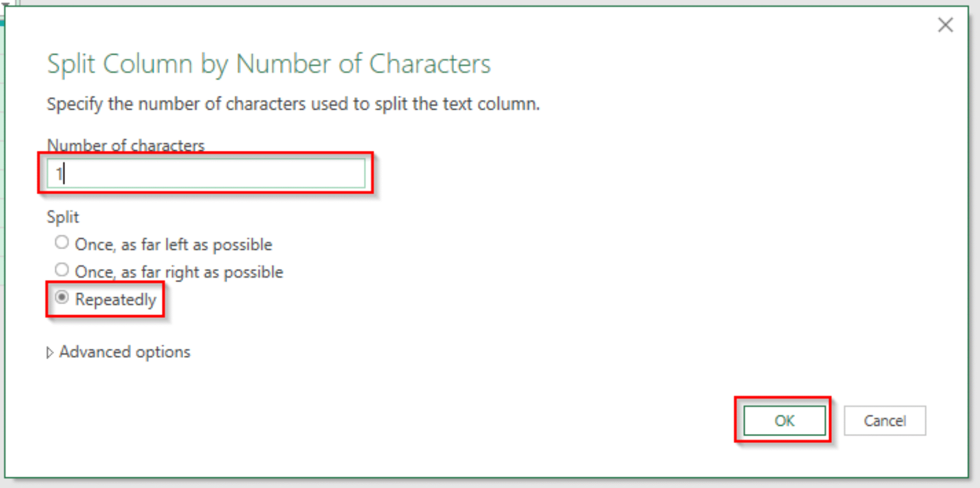Select the value inside the characters field

tap(206, 174)
